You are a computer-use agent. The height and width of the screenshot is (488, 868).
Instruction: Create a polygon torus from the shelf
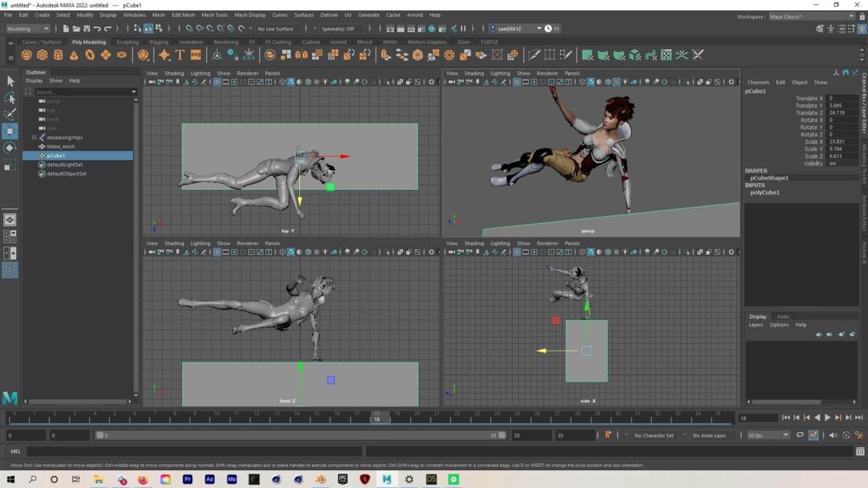[90, 55]
